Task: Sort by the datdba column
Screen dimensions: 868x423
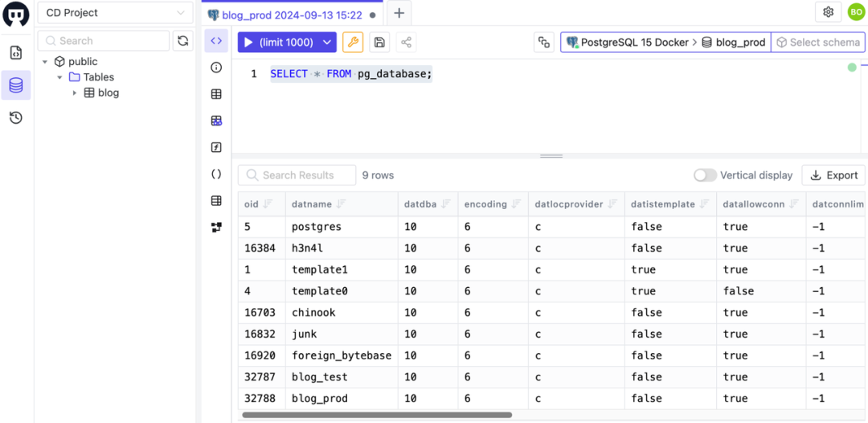Action: point(446,204)
